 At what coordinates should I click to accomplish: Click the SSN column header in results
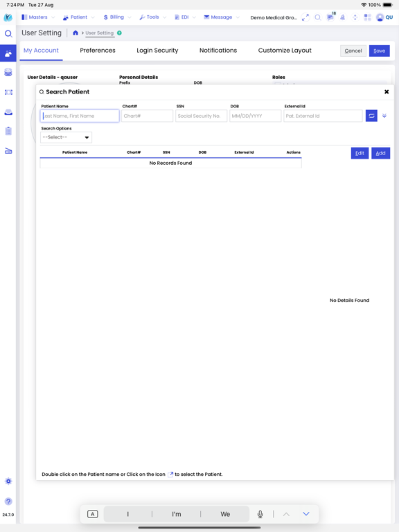(166, 152)
